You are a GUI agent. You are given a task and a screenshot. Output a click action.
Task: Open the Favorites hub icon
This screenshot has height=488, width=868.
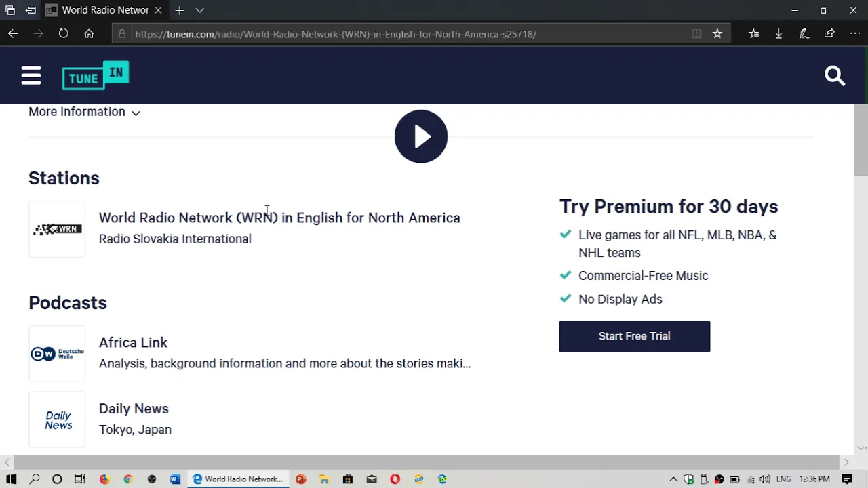coord(753,33)
